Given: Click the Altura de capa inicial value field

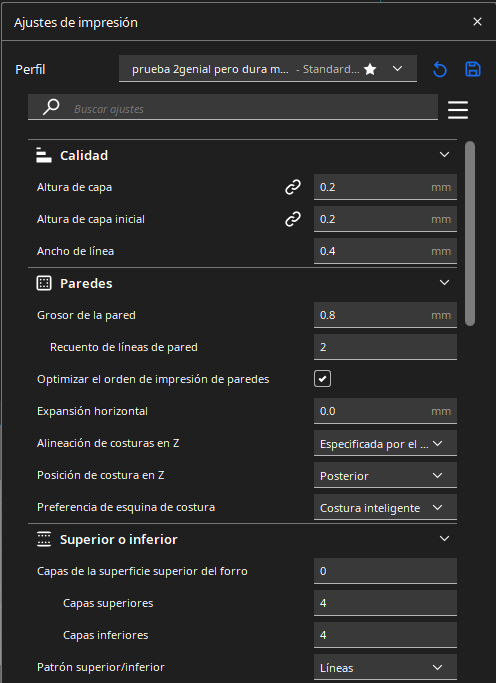Looking at the screenshot, I should click(x=385, y=219).
